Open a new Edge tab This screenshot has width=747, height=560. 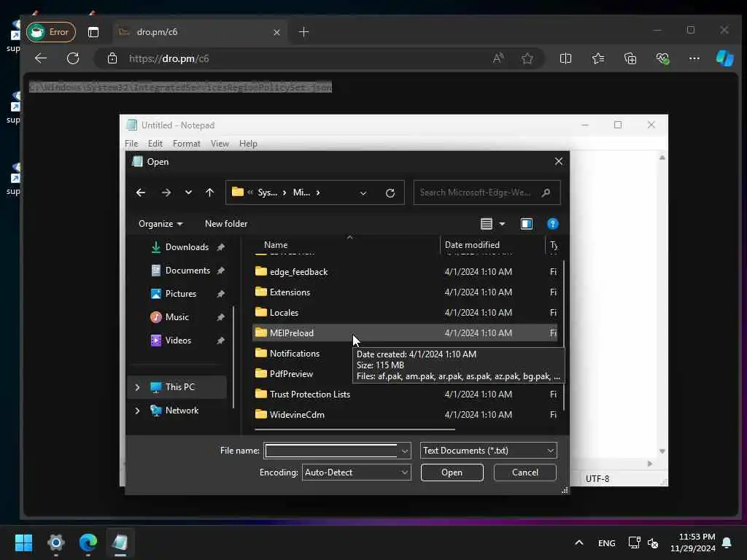click(303, 32)
